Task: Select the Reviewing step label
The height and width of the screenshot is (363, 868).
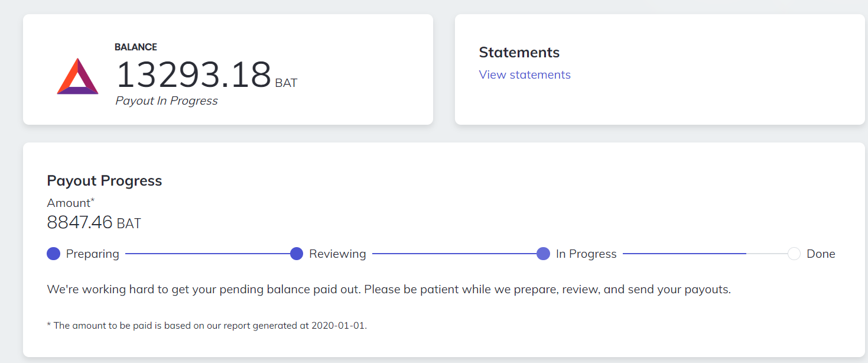Action: (x=337, y=254)
